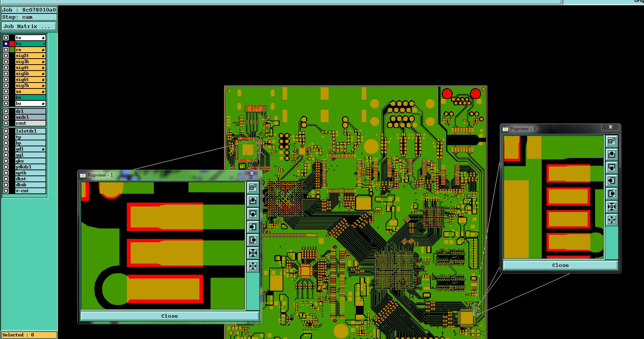
Task: Click the Popview 1 title bar icon
Action: coord(83,175)
